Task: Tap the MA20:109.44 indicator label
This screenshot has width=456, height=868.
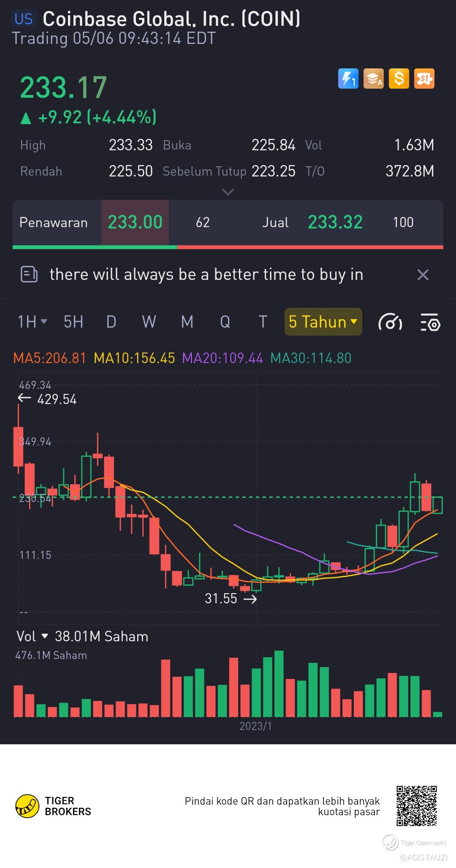Action: tap(223, 358)
